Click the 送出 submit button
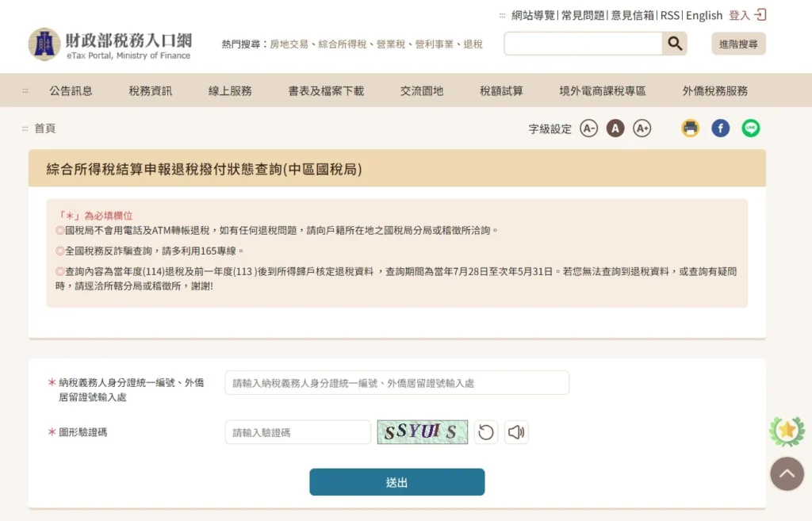The width and height of the screenshot is (812, 521). (x=397, y=482)
